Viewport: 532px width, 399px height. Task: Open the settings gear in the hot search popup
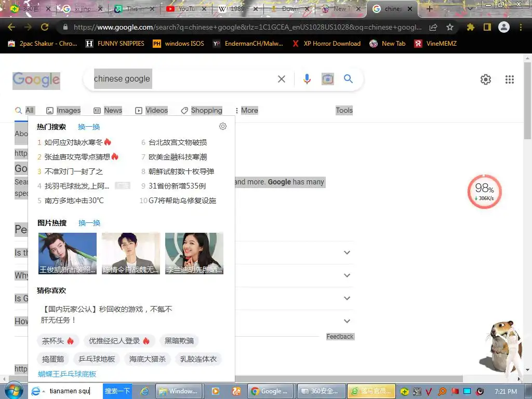pyautogui.click(x=222, y=126)
